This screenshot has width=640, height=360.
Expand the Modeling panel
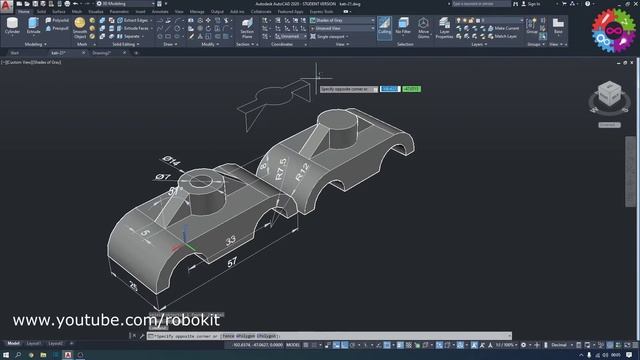[x=35, y=44]
